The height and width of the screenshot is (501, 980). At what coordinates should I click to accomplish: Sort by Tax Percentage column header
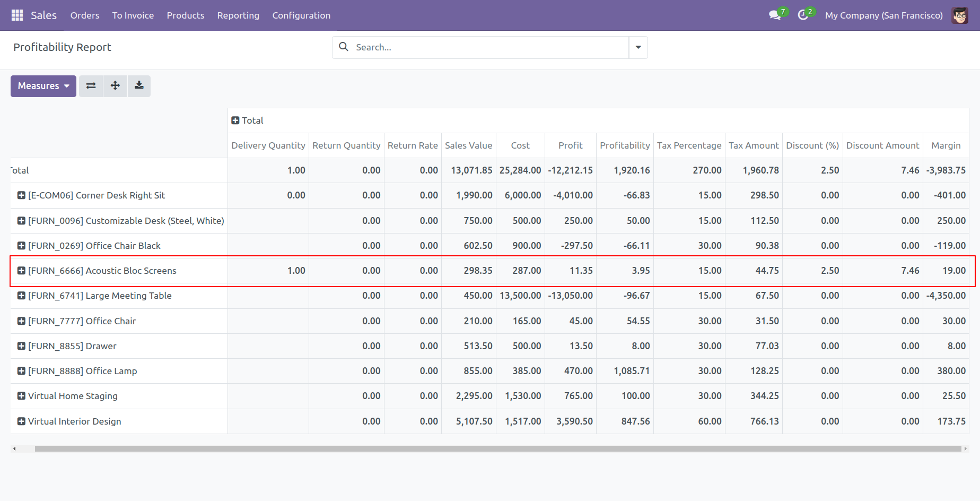point(689,145)
